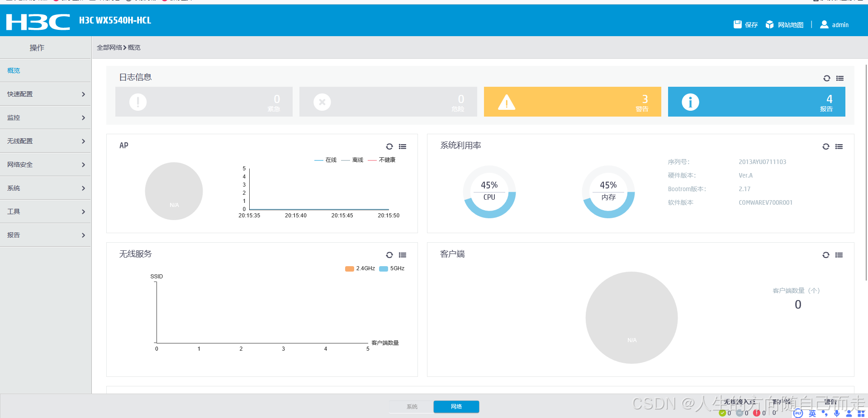Switch to the 系统 bottom tab
The height and width of the screenshot is (418, 868).
[412, 407]
